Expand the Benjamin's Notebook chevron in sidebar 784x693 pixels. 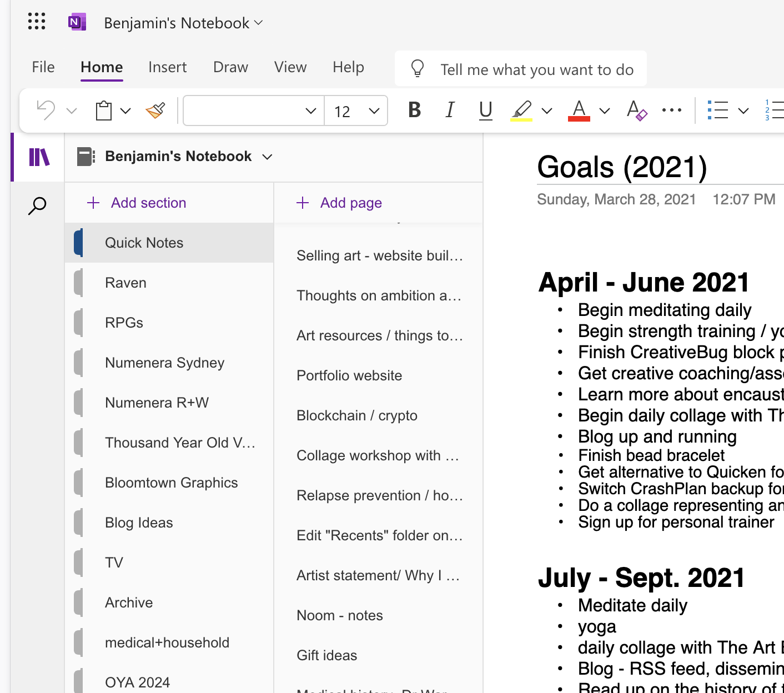(x=267, y=157)
